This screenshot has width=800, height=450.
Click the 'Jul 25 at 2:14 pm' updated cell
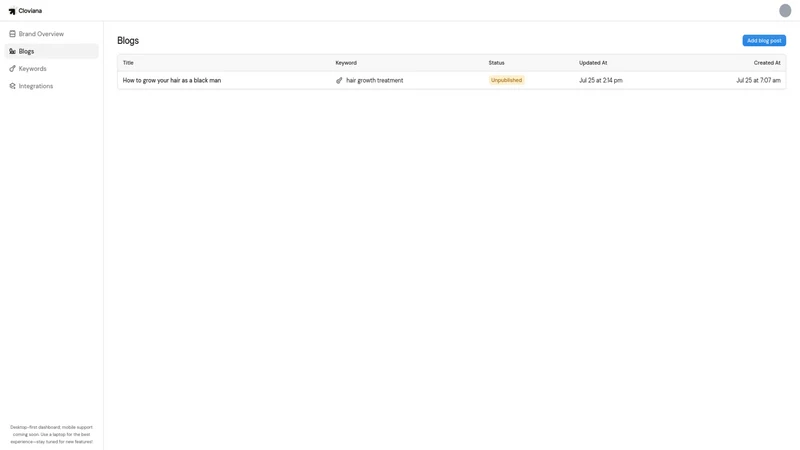click(601, 80)
